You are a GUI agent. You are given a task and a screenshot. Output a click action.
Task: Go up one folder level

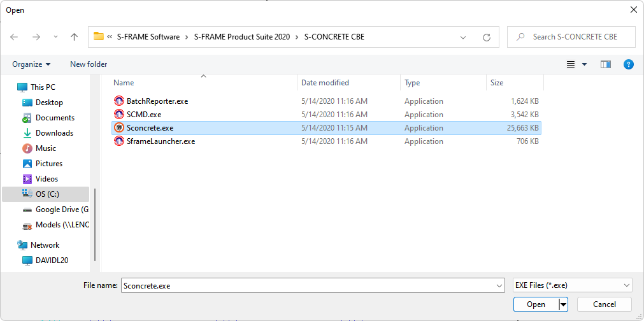pos(74,37)
